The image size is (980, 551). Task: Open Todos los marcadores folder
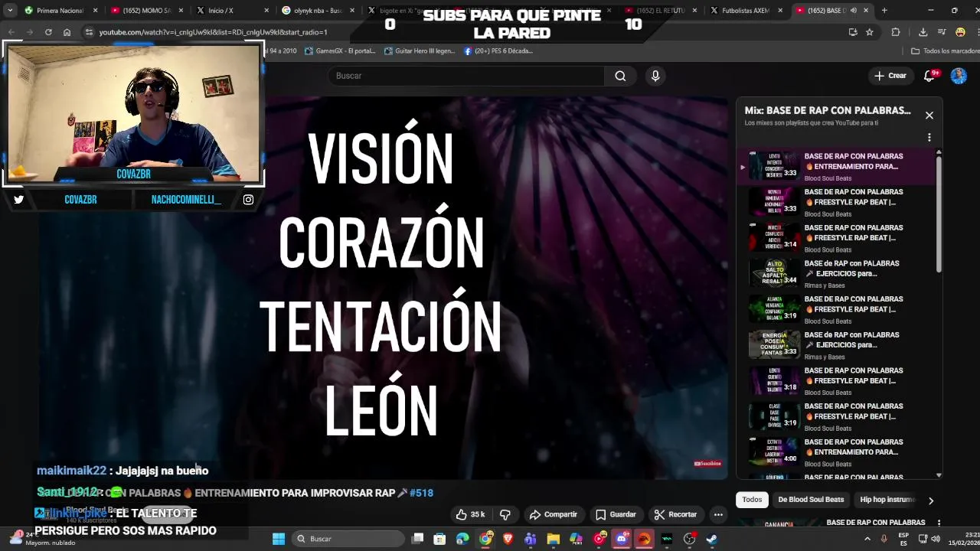pyautogui.click(x=945, y=51)
